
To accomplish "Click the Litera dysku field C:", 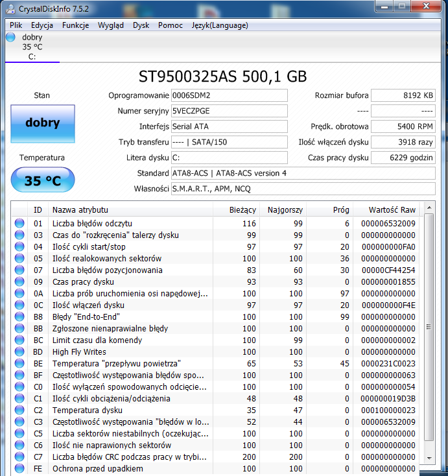I will coord(229,158).
